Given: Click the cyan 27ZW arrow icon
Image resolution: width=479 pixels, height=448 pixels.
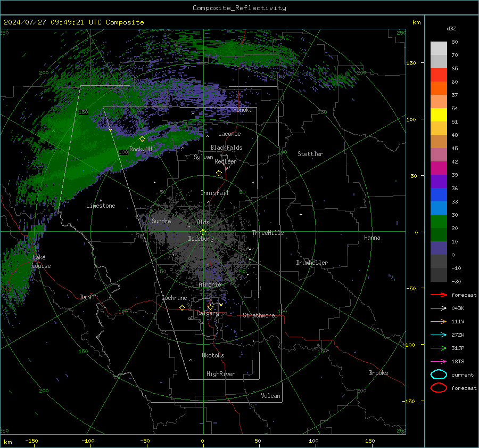Looking at the screenshot, I should click(439, 335).
